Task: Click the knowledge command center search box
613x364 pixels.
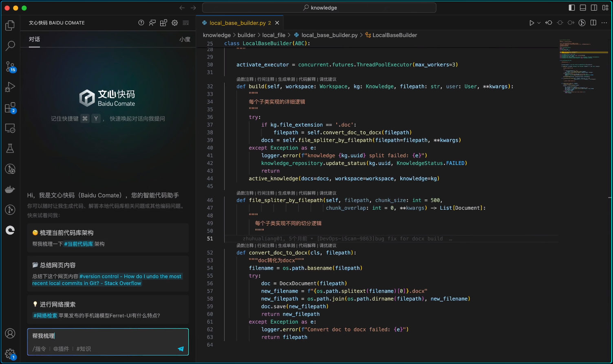Action: [319, 8]
